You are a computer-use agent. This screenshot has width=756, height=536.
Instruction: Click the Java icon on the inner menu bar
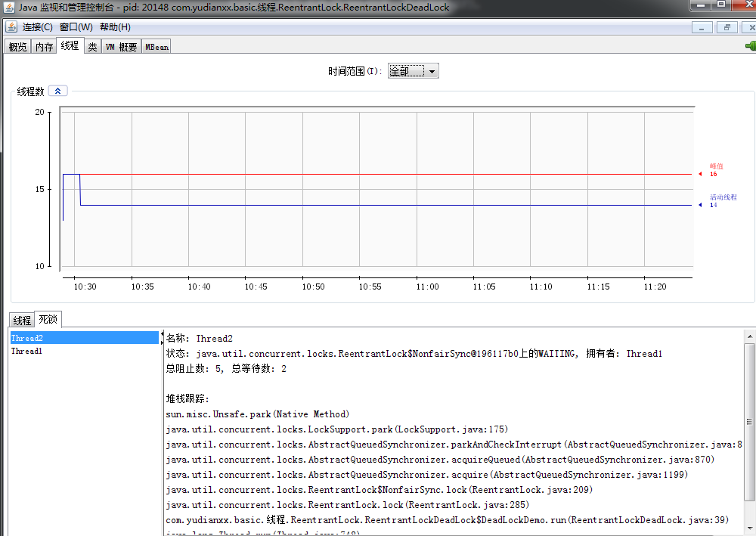[10, 26]
